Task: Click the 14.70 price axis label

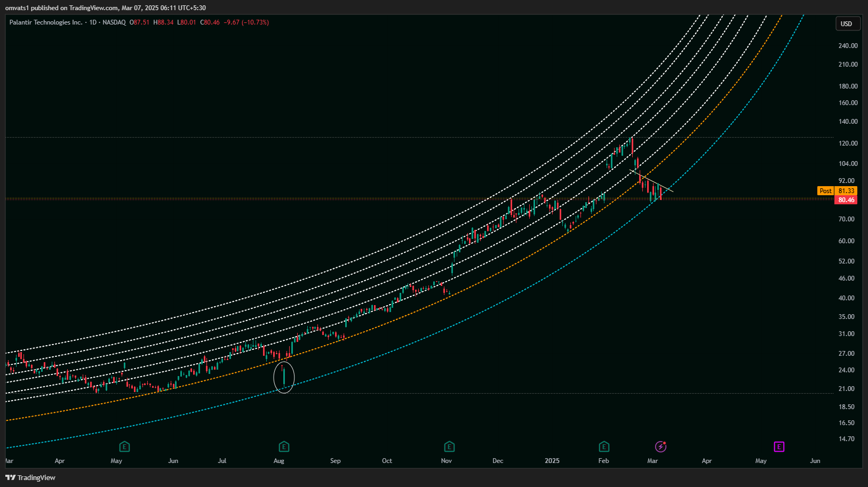Action: (x=847, y=439)
